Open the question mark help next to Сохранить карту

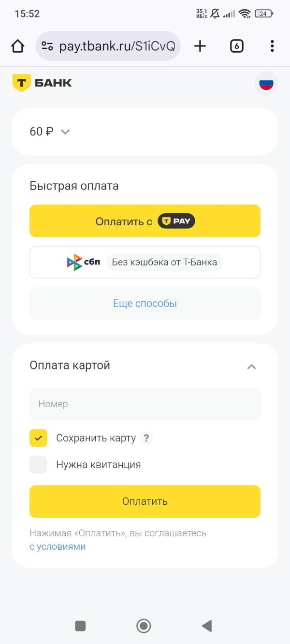pos(146,438)
